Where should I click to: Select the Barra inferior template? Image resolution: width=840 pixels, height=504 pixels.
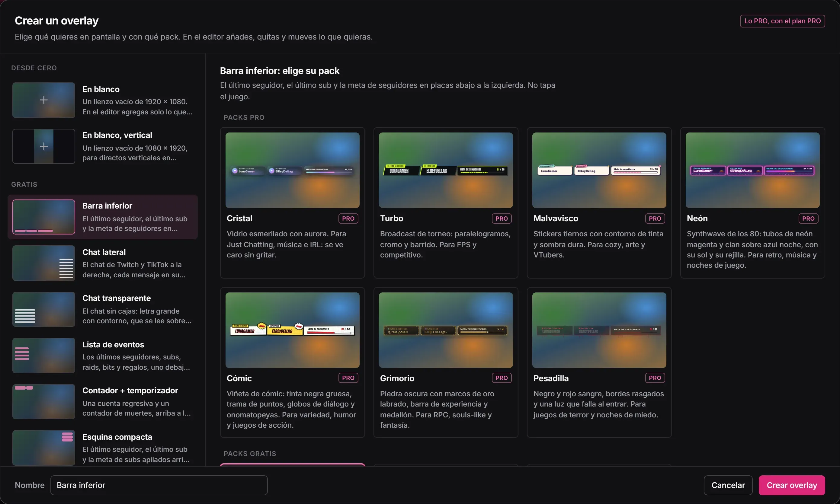click(103, 217)
